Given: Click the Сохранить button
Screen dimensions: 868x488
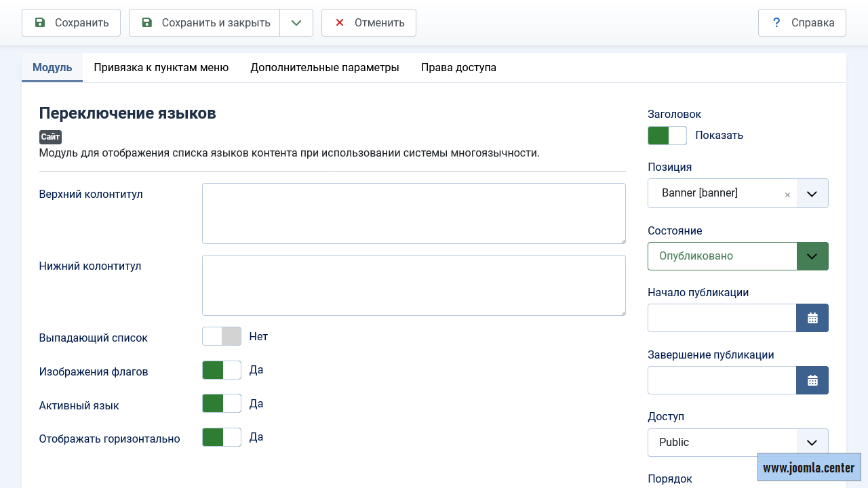Looking at the screenshot, I should pyautogui.click(x=71, y=23).
